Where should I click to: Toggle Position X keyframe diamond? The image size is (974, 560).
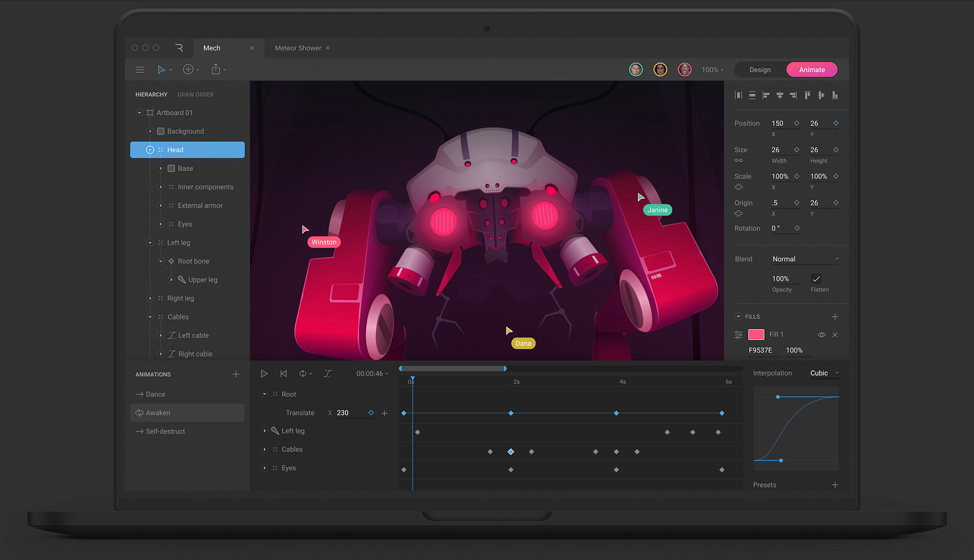[796, 124]
